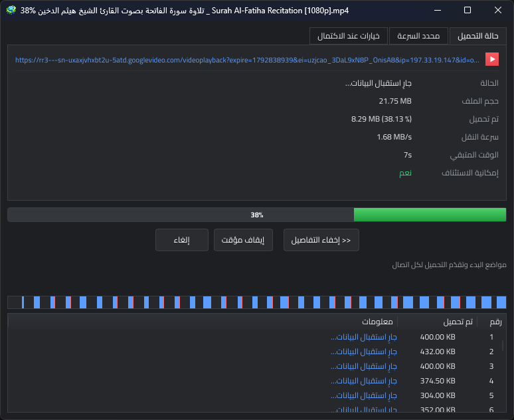The image size is (514, 420).
Task: Click the time left value 7s
Action: coord(408,155)
